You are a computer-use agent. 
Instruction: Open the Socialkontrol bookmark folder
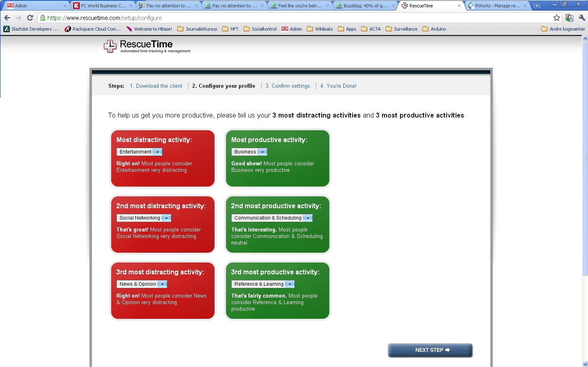click(260, 29)
